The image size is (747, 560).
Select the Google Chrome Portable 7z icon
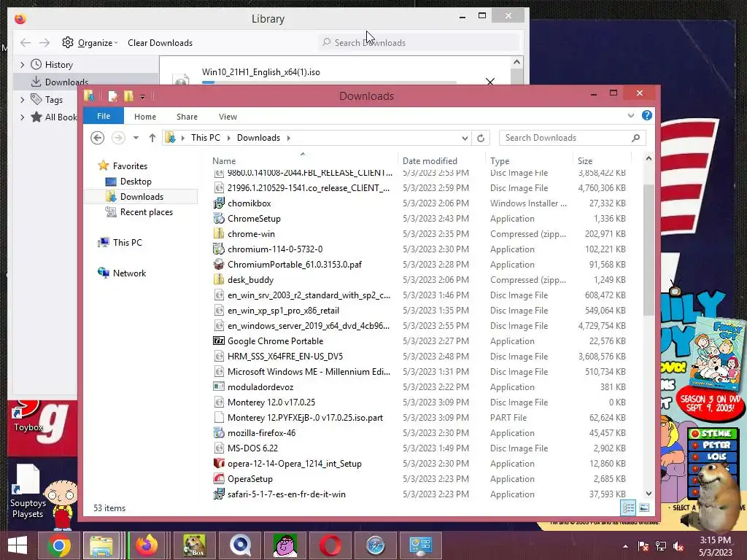coord(219,341)
